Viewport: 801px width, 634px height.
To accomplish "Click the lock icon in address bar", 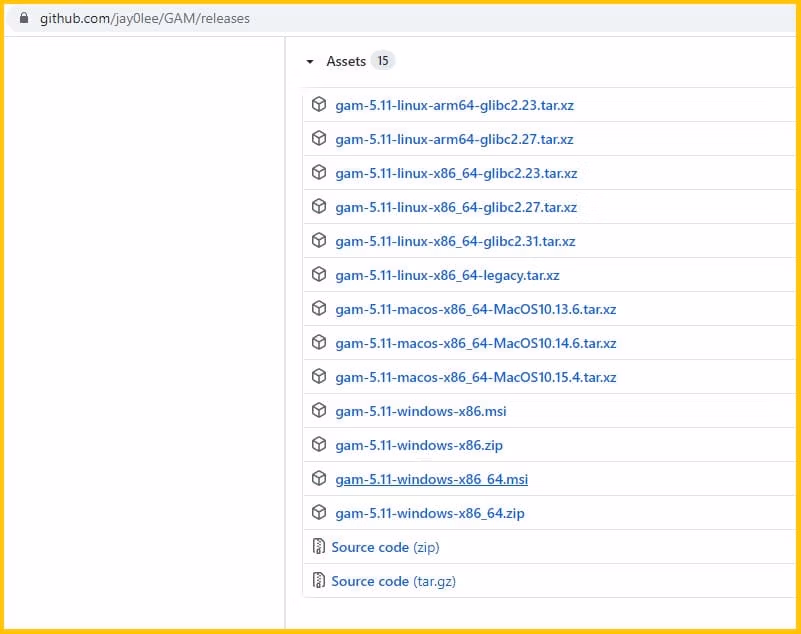I will click(x=24, y=18).
